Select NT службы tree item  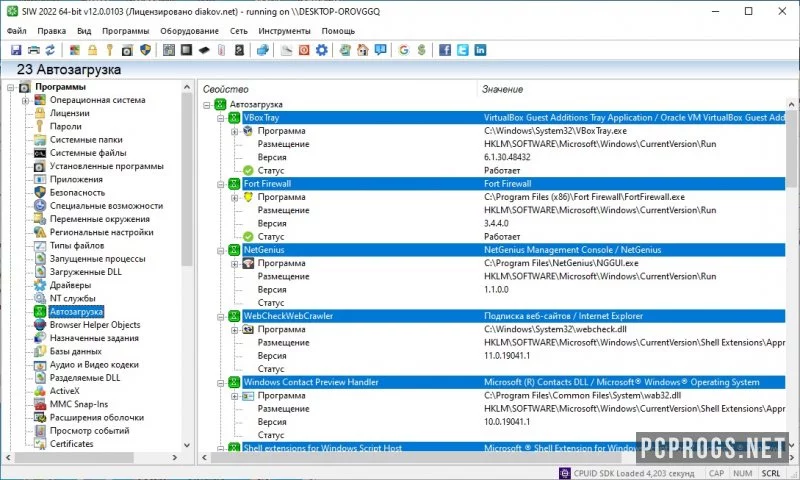[72, 298]
